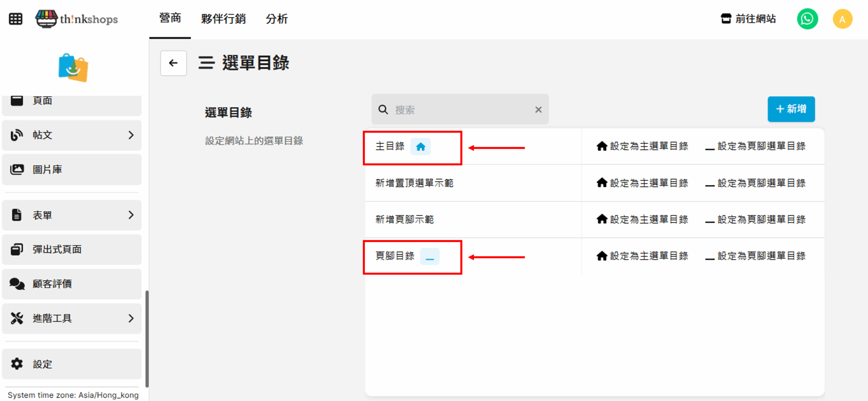Switch to the 分析 tab

pyautogui.click(x=277, y=19)
